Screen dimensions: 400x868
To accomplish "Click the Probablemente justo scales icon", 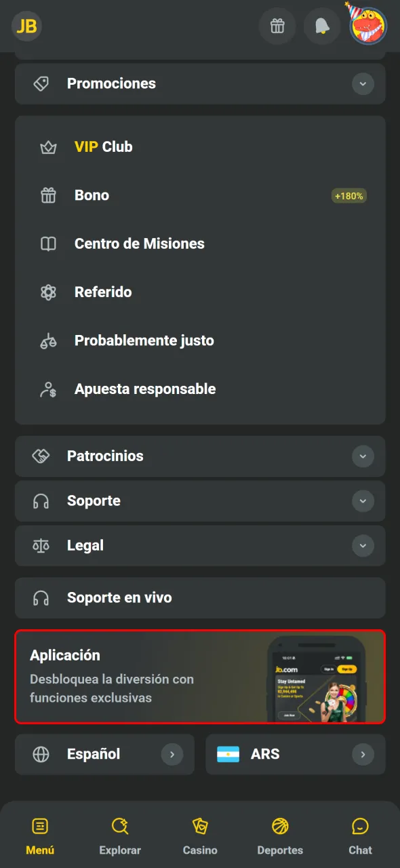I will pos(48,340).
